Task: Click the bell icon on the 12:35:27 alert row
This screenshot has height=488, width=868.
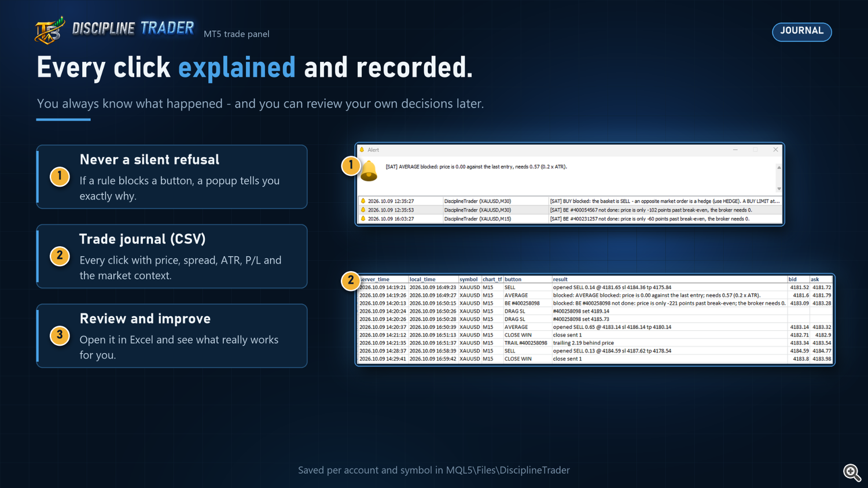Action: pyautogui.click(x=363, y=201)
